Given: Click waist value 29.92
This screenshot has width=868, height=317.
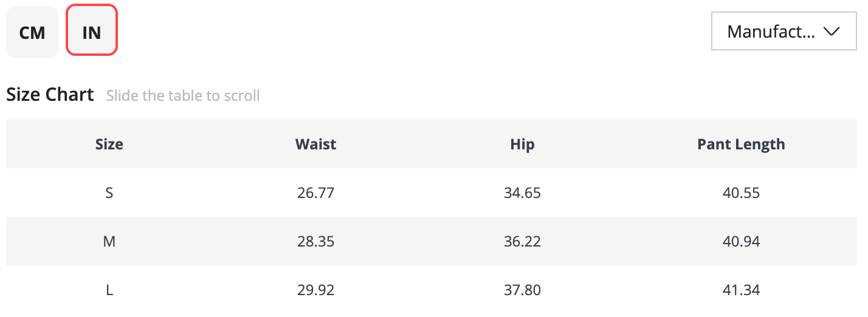Looking at the screenshot, I should pyautogui.click(x=315, y=290).
